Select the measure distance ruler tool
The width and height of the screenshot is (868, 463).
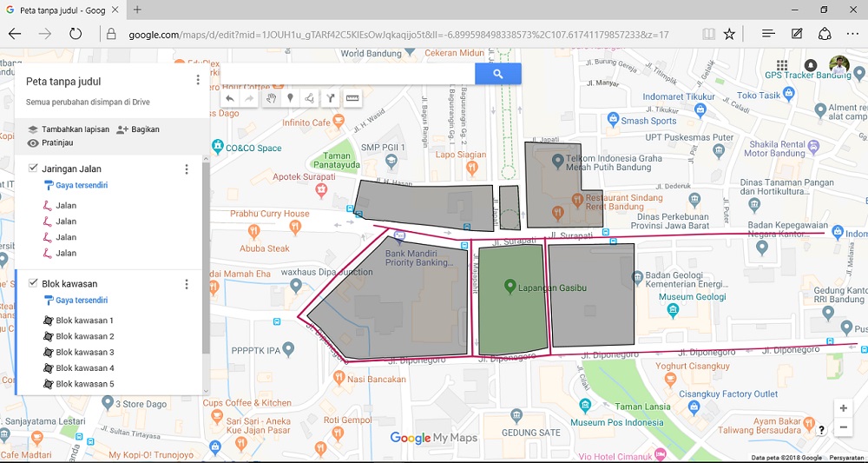352,98
